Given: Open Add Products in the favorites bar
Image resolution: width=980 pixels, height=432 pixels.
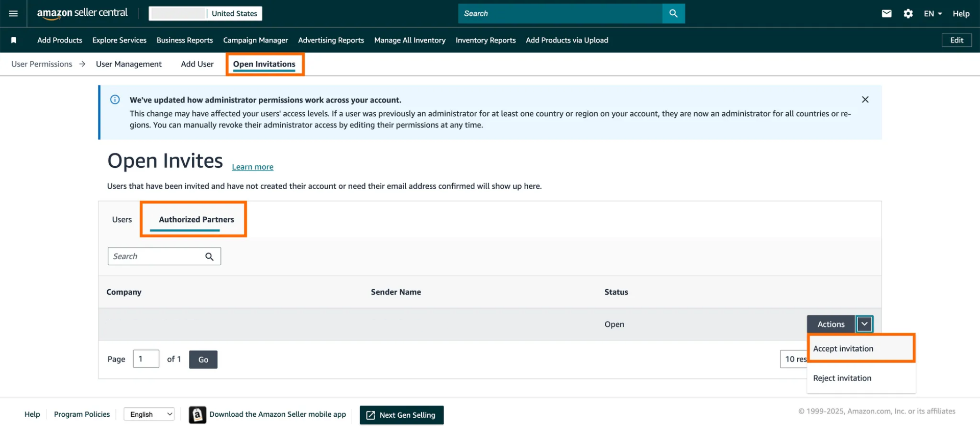Looking at the screenshot, I should (x=60, y=40).
